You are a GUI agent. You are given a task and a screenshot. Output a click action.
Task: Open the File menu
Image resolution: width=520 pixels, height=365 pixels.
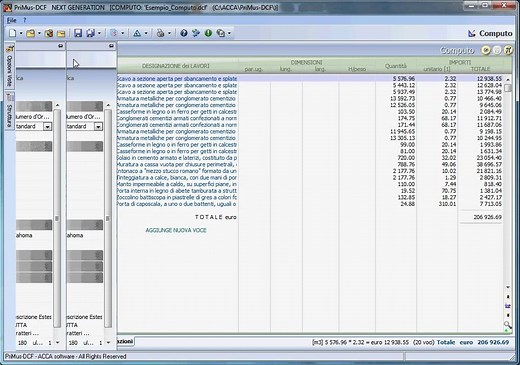[x=12, y=20]
